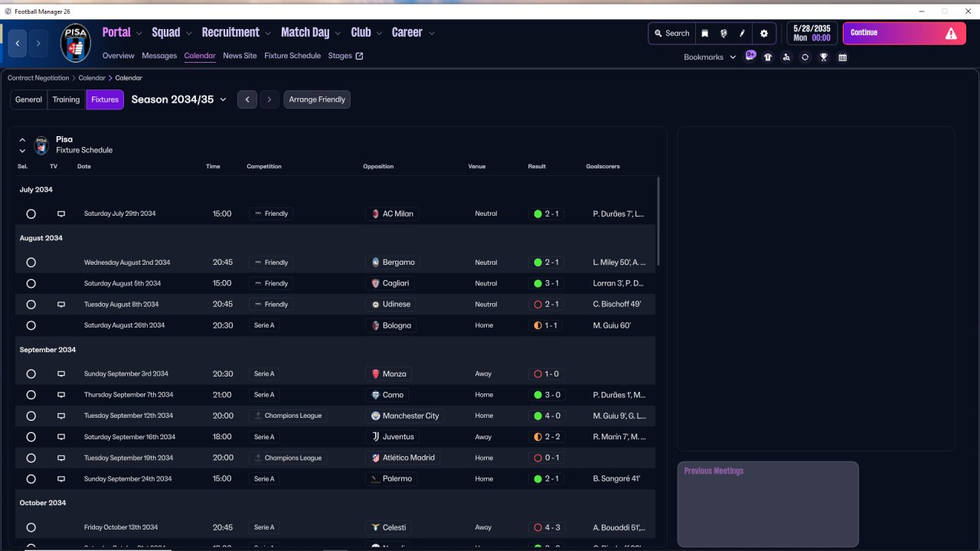980x551 pixels.
Task: Open the Overview sub-tab
Action: (x=119, y=56)
